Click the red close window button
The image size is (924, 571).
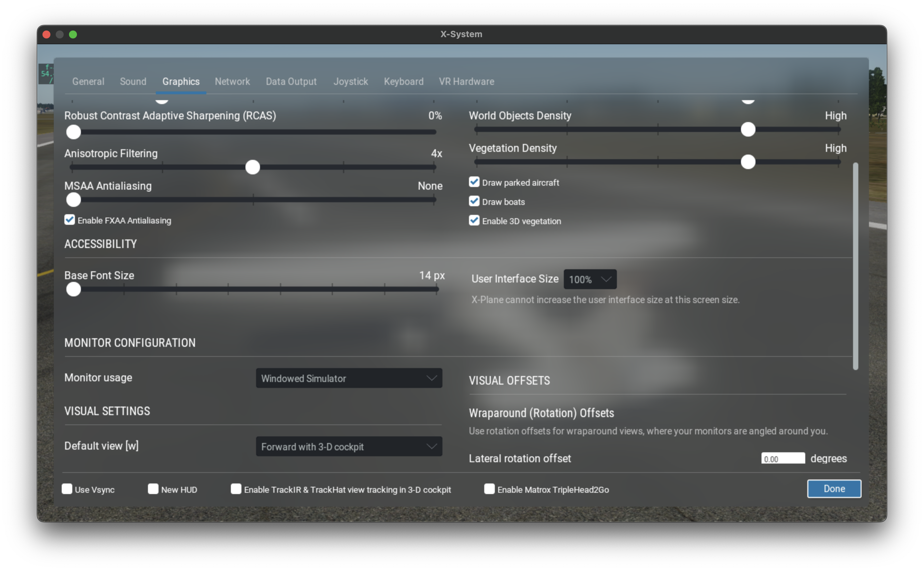point(46,35)
